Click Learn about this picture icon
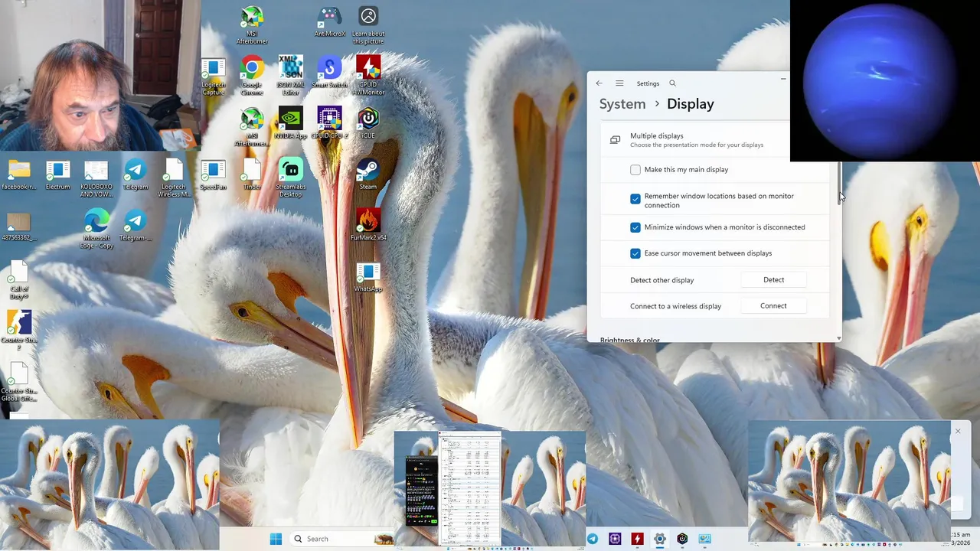The height and width of the screenshot is (551, 980). tap(368, 25)
